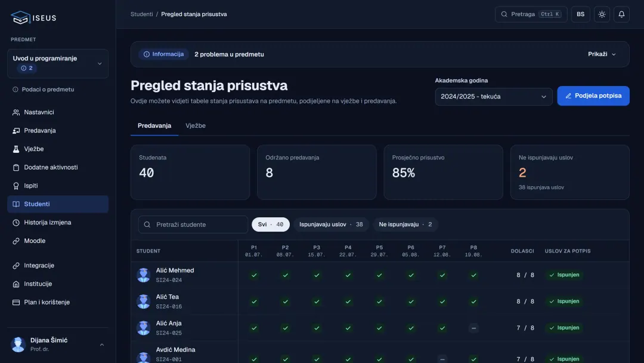Click the avatar of Alić Anja

(143, 328)
